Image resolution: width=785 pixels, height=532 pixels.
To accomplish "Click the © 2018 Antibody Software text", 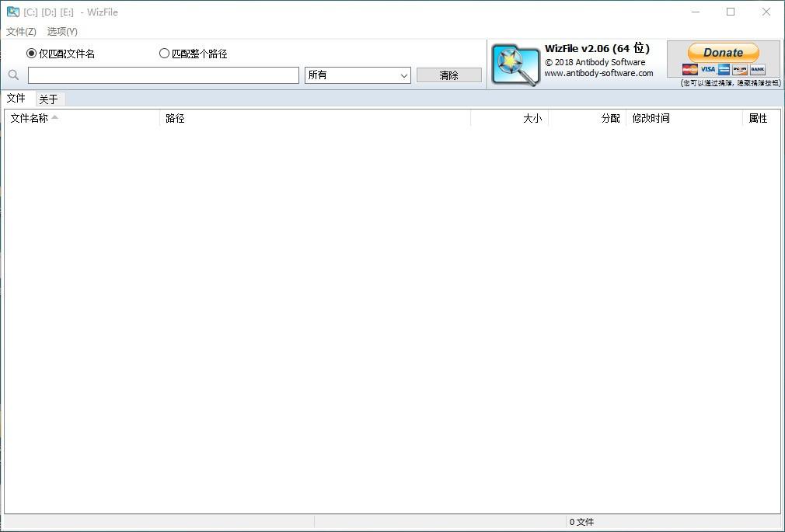I will [595, 62].
